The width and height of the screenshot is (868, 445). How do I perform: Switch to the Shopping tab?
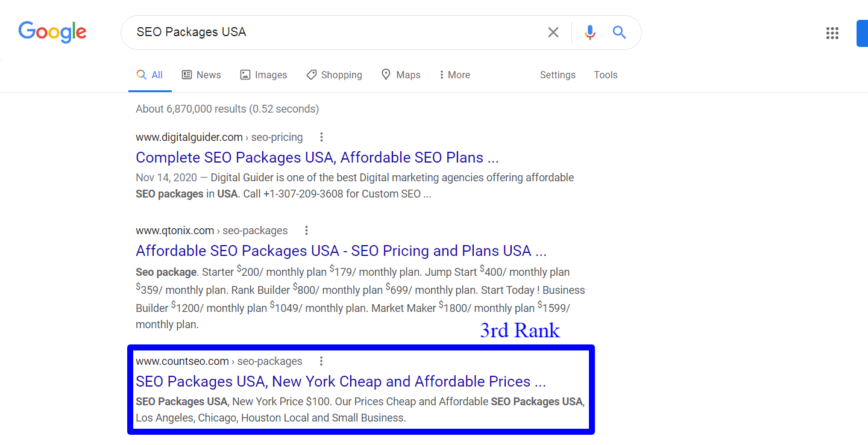pos(334,75)
